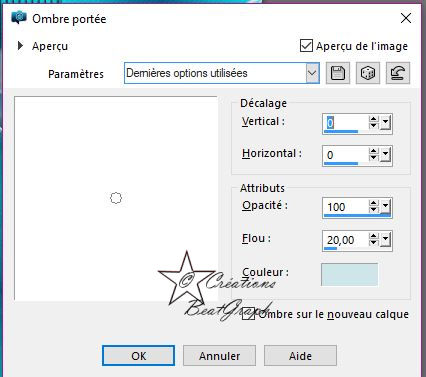The width and height of the screenshot is (426, 377).
Task: Decrease Flou with the down arrow
Action: [x=373, y=243]
